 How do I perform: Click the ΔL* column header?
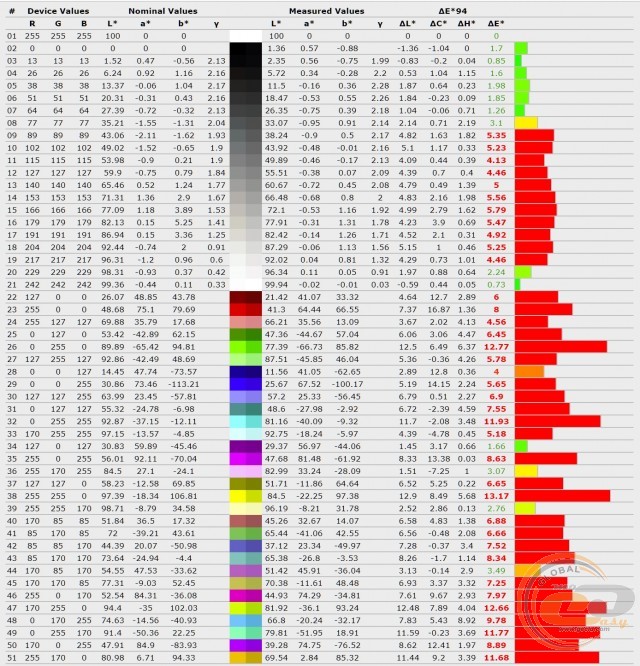click(x=407, y=21)
